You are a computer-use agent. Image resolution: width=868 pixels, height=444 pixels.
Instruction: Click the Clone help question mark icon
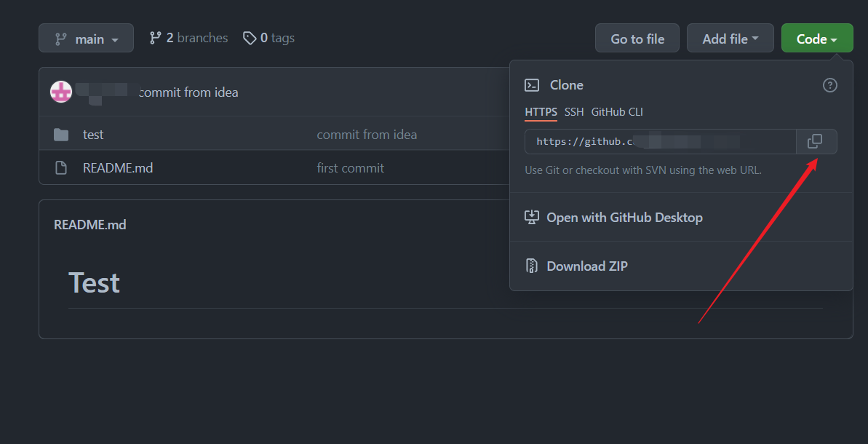829,85
